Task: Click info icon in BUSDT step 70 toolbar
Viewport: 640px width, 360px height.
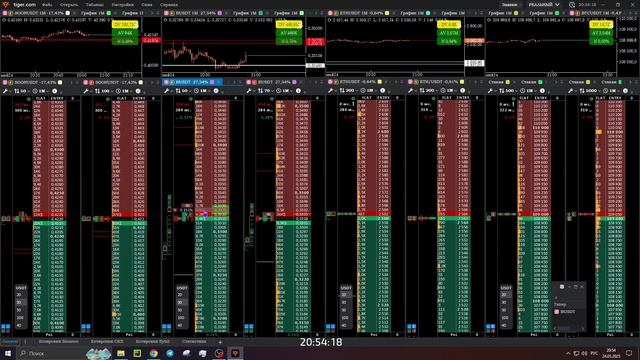Action: [298, 91]
